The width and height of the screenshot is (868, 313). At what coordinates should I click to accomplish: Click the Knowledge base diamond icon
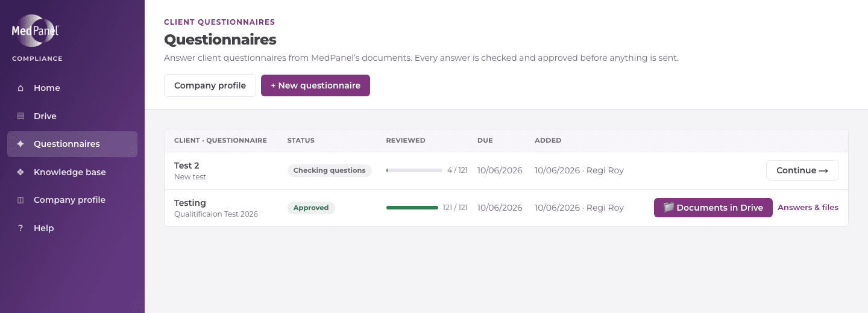click(x=20, y=172)
